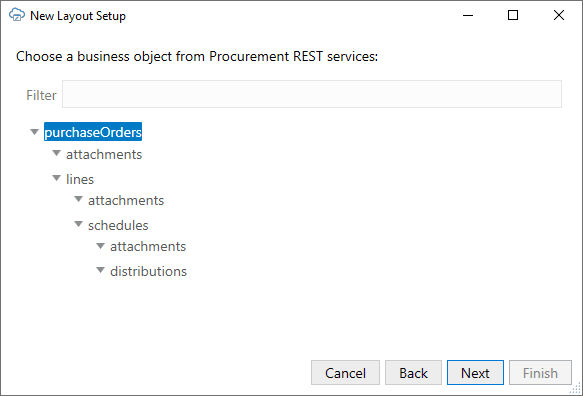Select the distributions business object
583x396 pixels.
point(148,271)
